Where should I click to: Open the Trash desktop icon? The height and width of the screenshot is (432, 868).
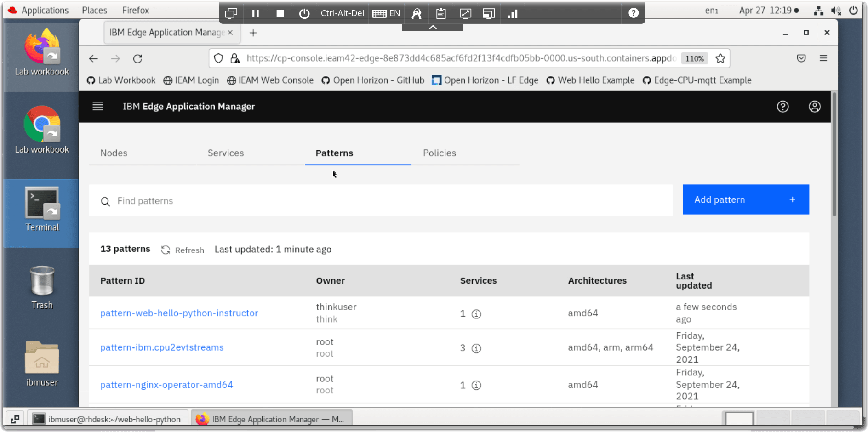tap(42, 287)
